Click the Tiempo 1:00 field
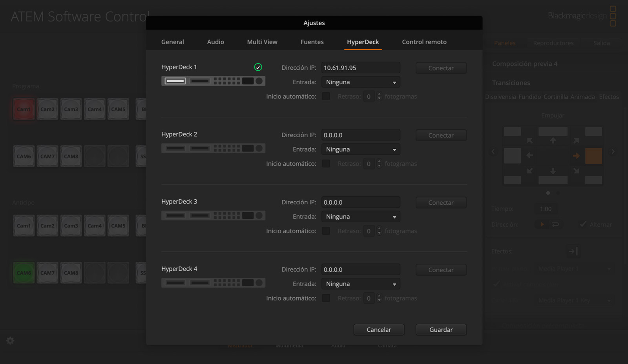This screenshot has height=364, width=628. coord(546,209)
